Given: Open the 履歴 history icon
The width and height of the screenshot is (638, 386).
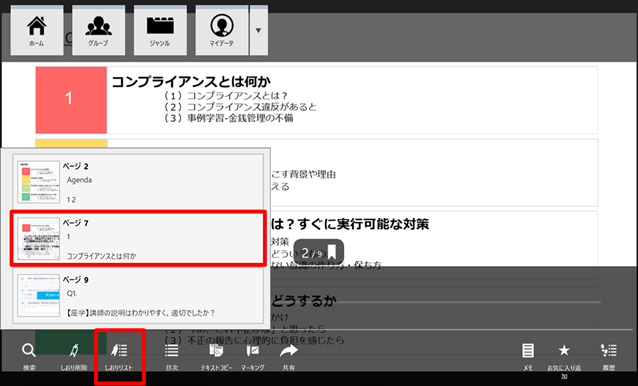Looking at the screenshot, I should 609,356.
